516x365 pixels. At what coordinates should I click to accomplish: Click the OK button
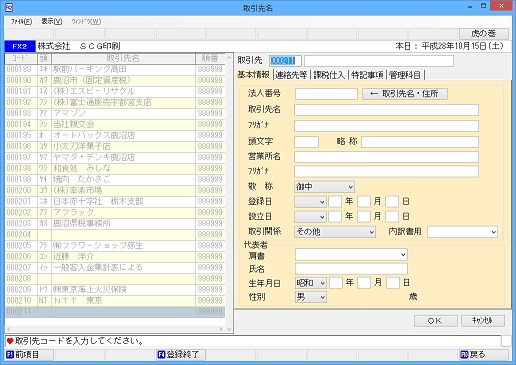435,321
